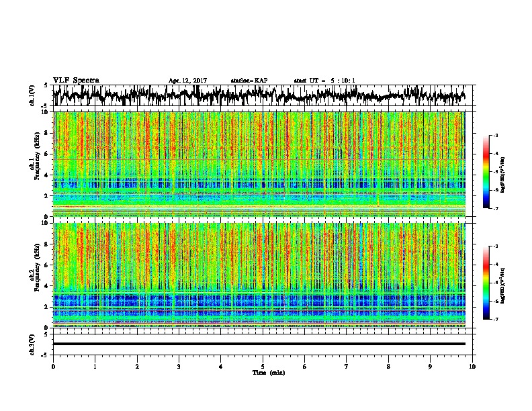The image size is (532, 411).
Task: Click the "VLF Spectra" plot title
Action: (x=76, y=81)
